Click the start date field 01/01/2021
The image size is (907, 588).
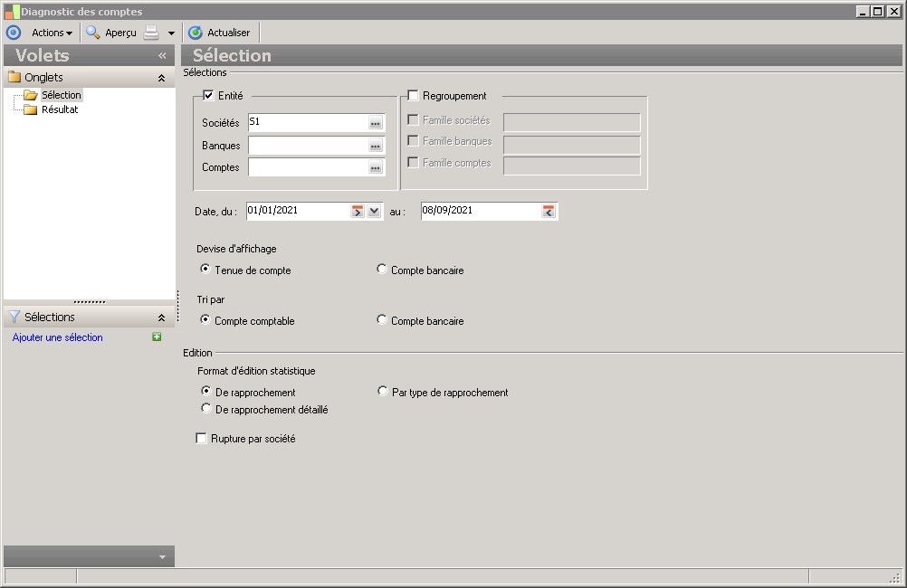[297, 211]
